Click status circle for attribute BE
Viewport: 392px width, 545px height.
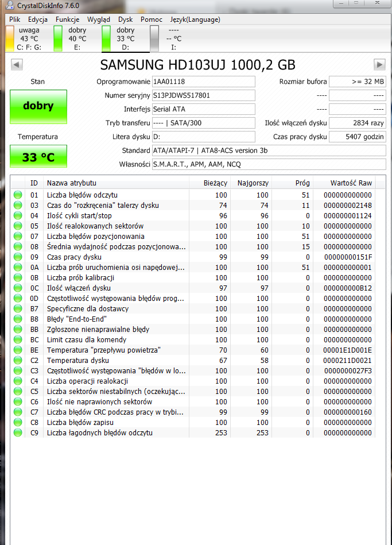click(x=18, y=350)
